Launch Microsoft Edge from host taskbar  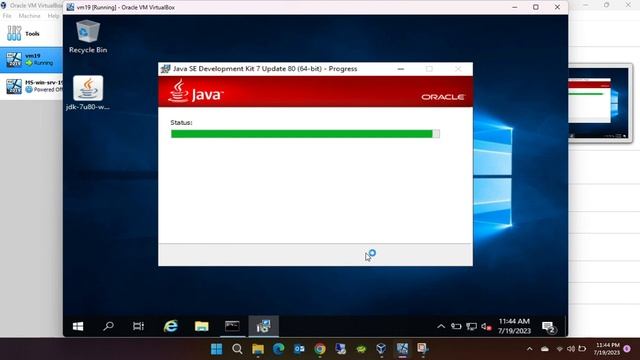pos(278,349)
